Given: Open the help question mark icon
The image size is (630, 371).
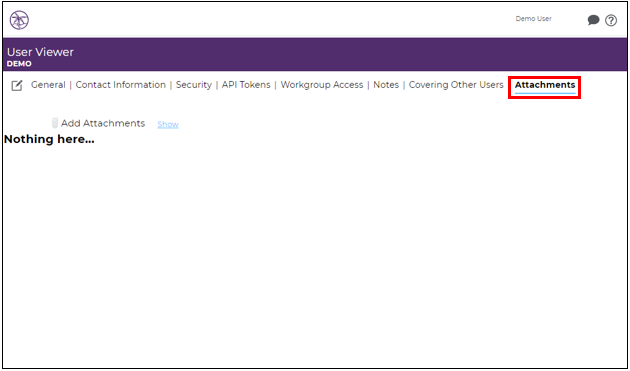Looking at the screenshot, I should (611, 20).
